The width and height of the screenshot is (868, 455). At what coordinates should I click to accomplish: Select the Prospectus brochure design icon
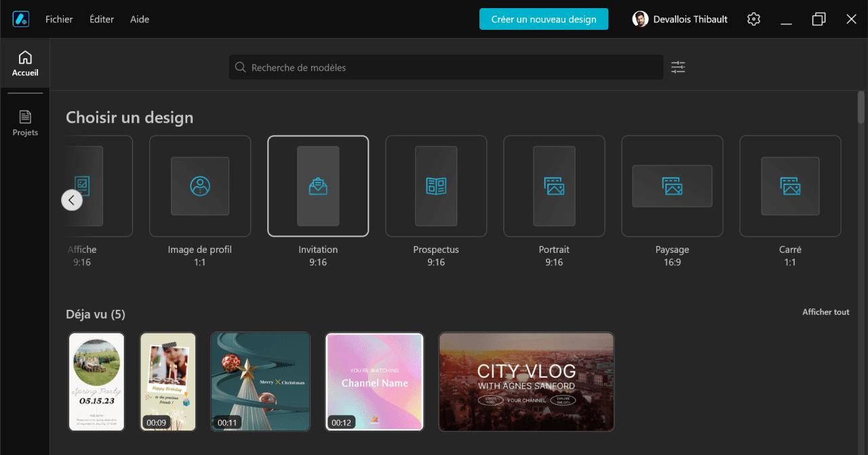click(x=436, y=186)
